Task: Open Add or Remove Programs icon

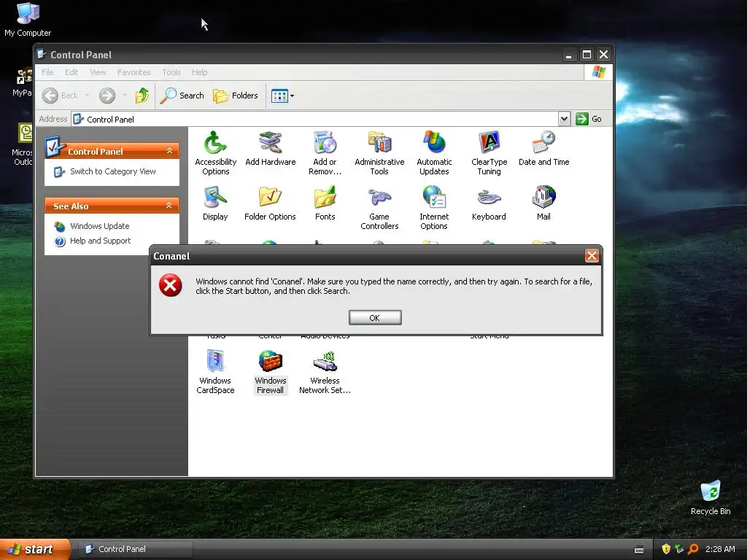Action: [325, 152]
